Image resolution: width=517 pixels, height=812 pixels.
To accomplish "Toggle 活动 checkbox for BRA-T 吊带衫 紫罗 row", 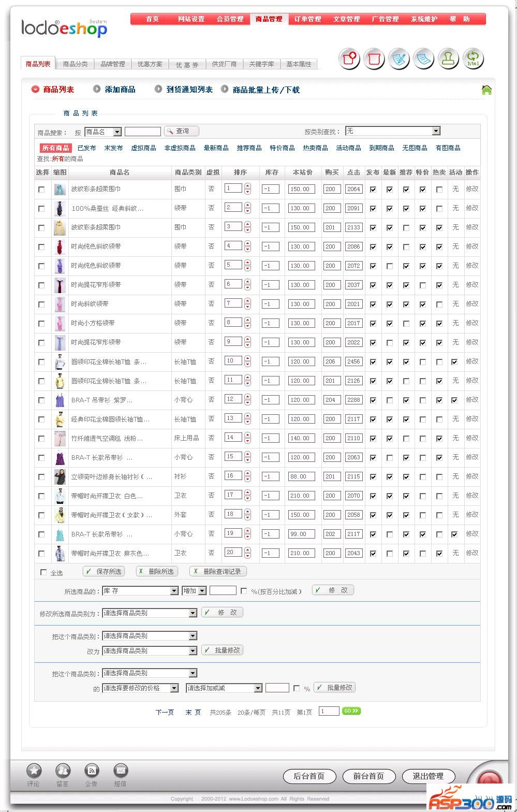I will pyautogui.click(x=454, y=400).
